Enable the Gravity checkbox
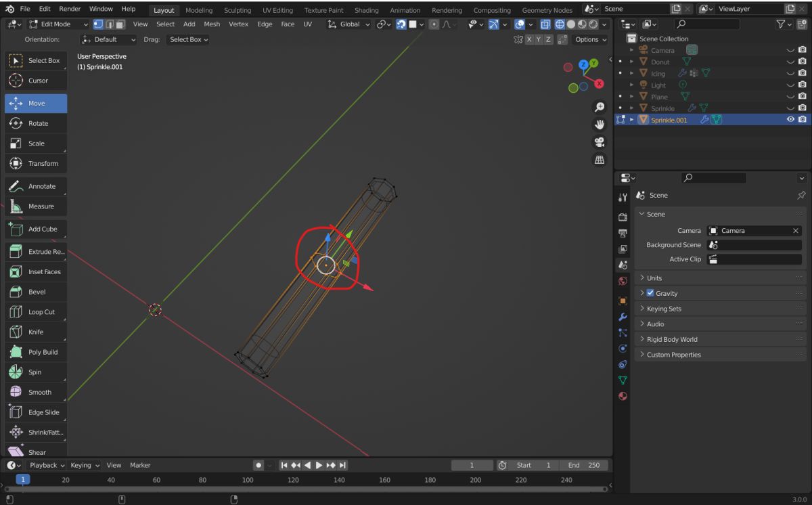 [650, 293]
